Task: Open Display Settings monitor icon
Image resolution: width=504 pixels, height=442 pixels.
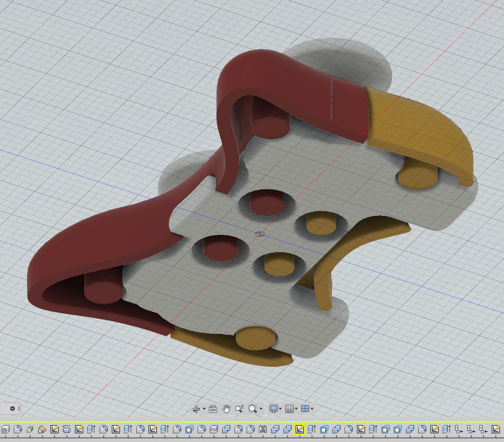Action: click(x=274, y=409)
